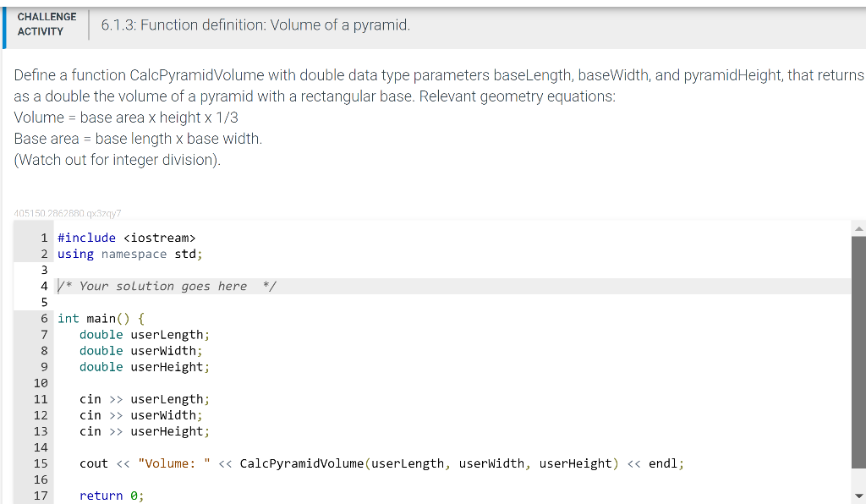Click the 'using namespace std;' line
The image size is (866, 504).
pyautogui.click(x=127, y=254)
